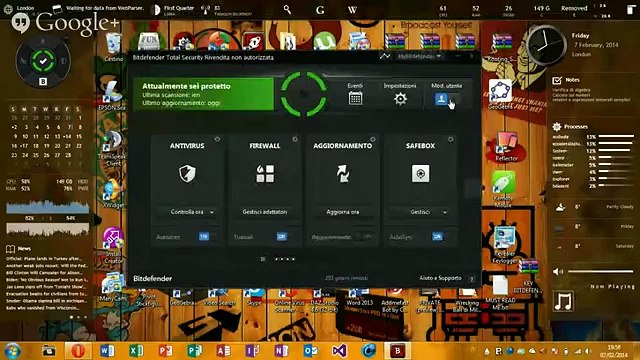Open Windows Start button

tap(12, 351)
